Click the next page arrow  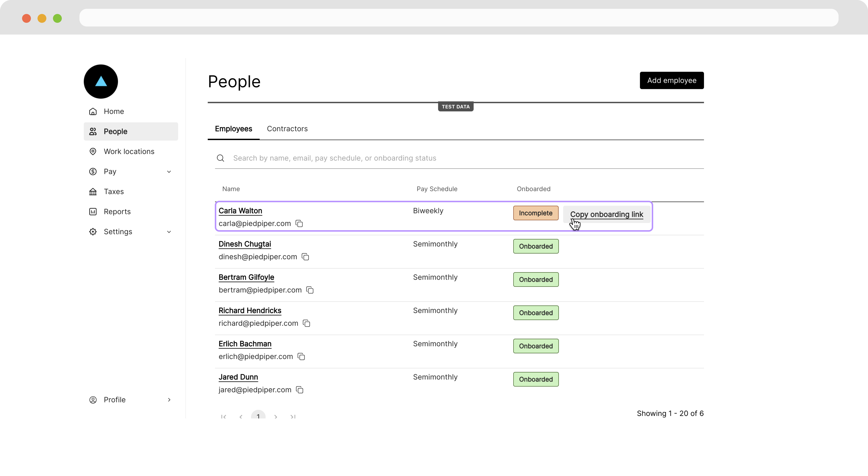pos(276,417)
